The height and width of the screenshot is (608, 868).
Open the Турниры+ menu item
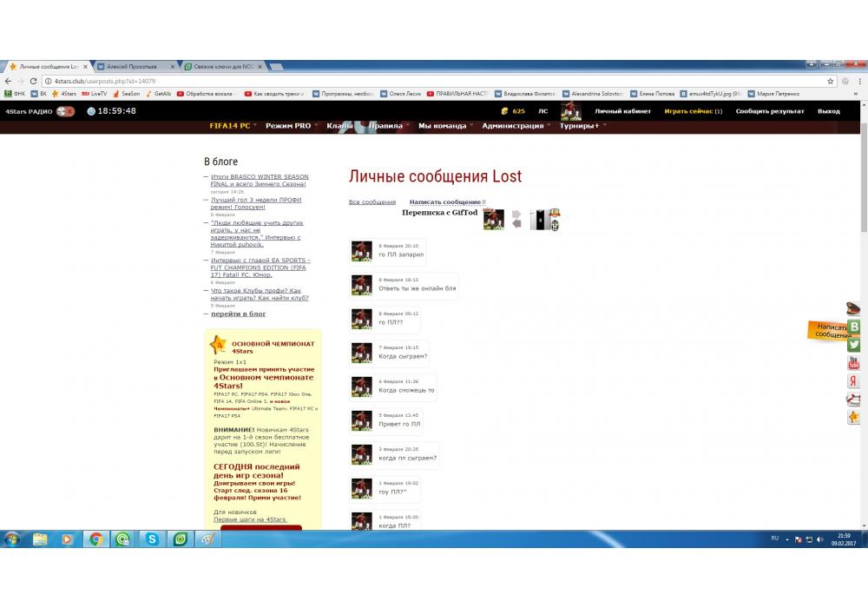coord(582,126)
